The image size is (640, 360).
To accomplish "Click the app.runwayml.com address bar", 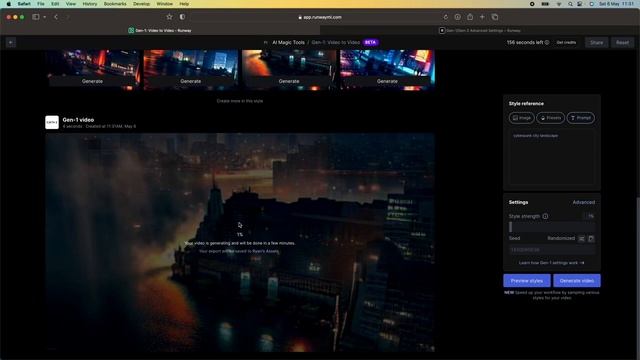I will [320, 17].
